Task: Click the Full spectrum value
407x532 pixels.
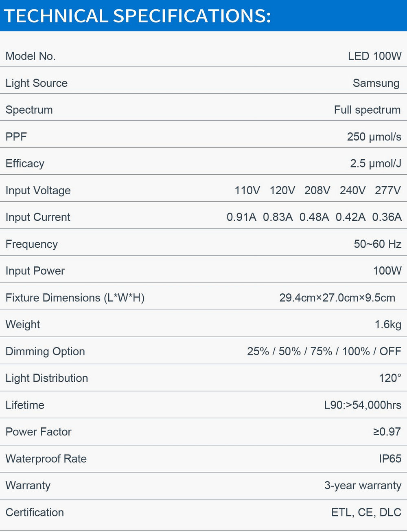Action: click(367, 110)
